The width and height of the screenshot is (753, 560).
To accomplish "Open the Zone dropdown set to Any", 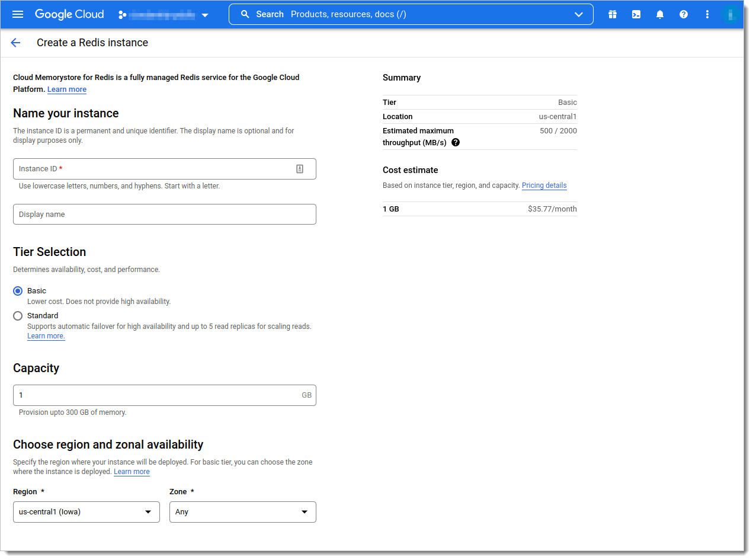I will 243,512.
